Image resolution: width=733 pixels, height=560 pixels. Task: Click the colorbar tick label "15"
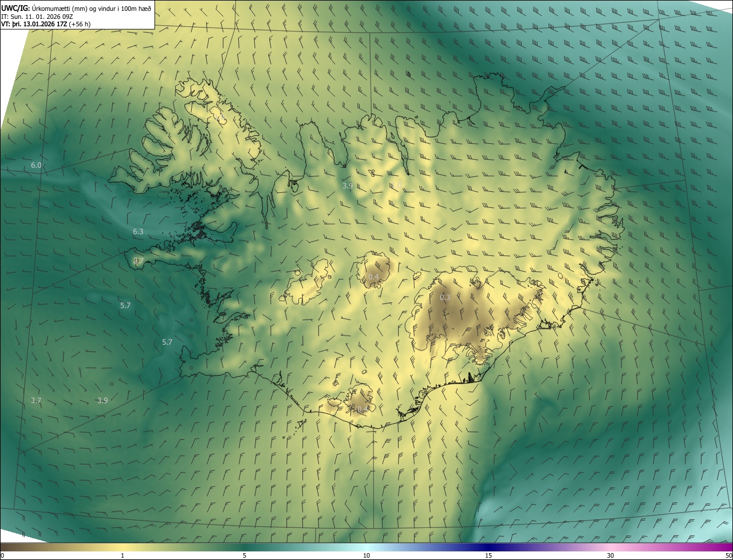[x=488, y=555]
